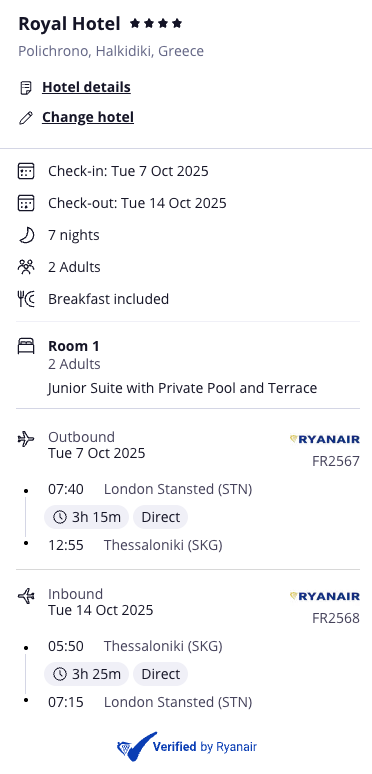Click the outbound Direct flight badge
Viewport: 372px width, 774px height.
coord(161,517)
